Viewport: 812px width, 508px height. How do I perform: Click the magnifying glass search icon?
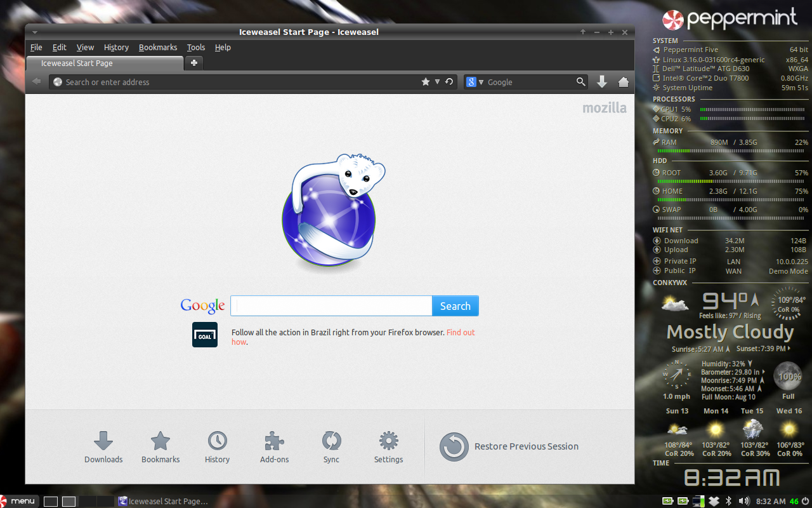pyautogui.click(x=581, y=82)
